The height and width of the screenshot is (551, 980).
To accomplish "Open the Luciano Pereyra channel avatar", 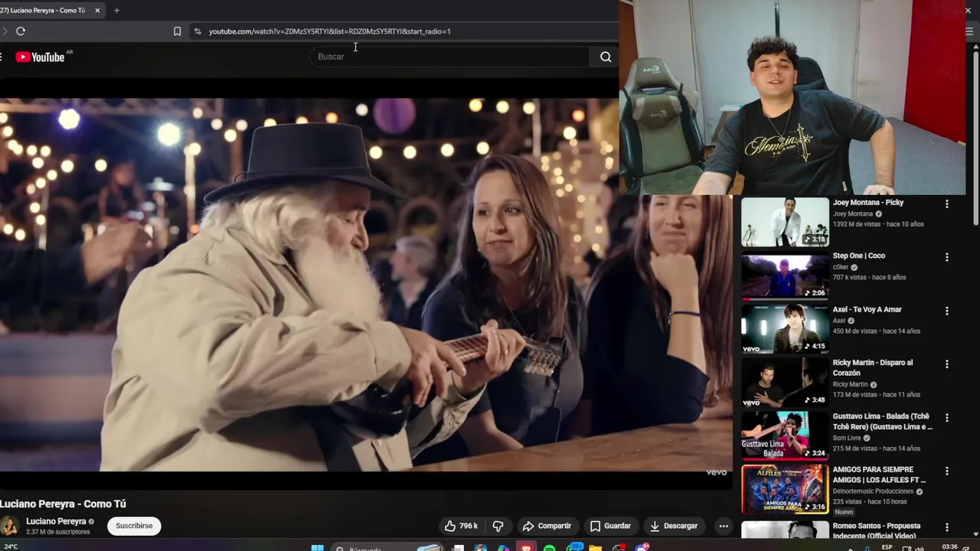I will pyautogui.click(x=9, y=526).
